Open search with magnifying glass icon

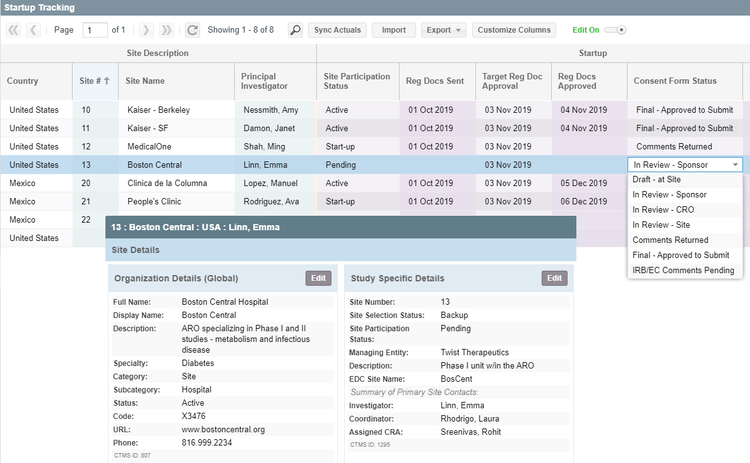tap(296, 30)
